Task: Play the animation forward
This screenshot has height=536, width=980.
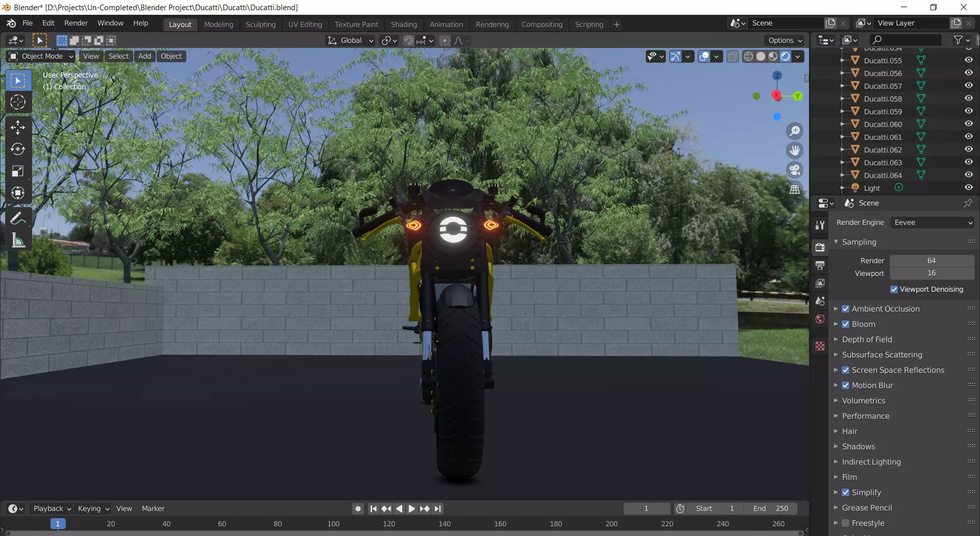Action: click(x=411, y=508)
